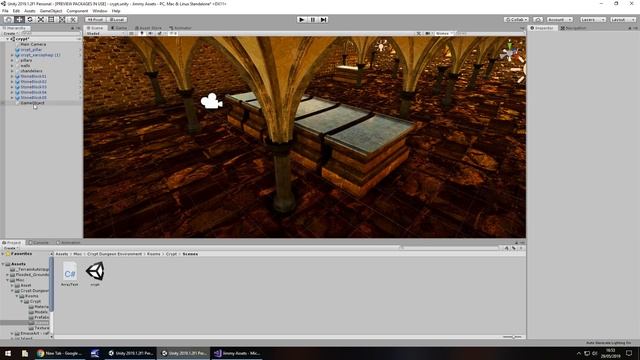Open the GameObject menu
Viewport: 640px width, 360px height.
pos(51,11)
